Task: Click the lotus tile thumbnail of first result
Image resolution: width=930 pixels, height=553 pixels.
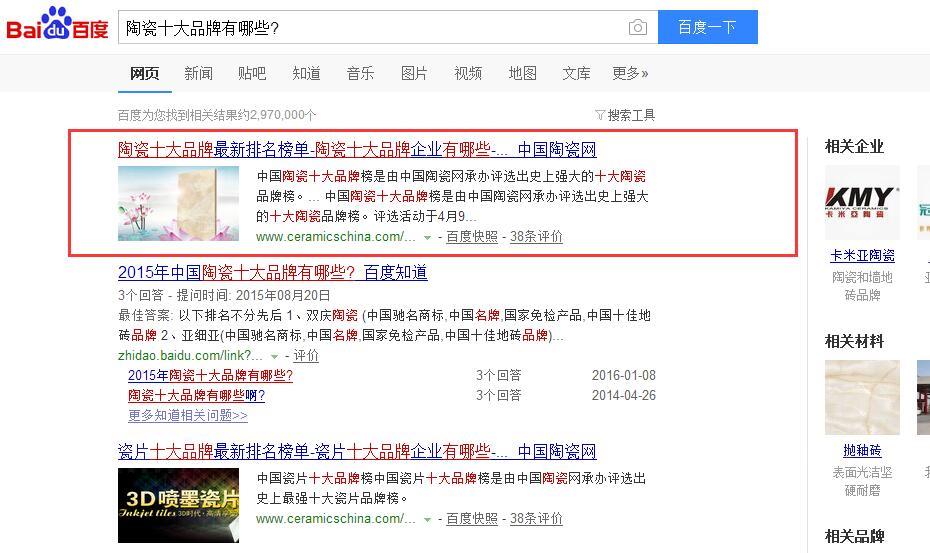Action: (x=179, y=204)
